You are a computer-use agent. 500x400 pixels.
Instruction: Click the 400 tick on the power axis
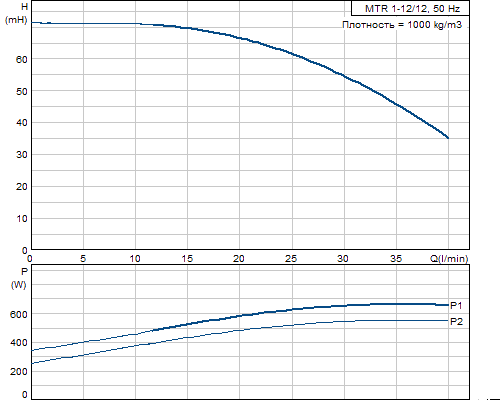tap(19, 343)
